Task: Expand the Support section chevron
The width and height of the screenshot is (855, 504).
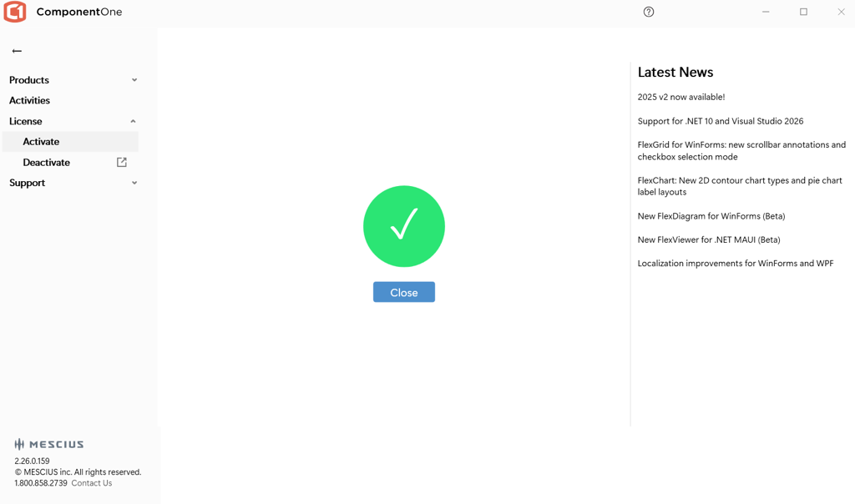Action: pos(134,183)
